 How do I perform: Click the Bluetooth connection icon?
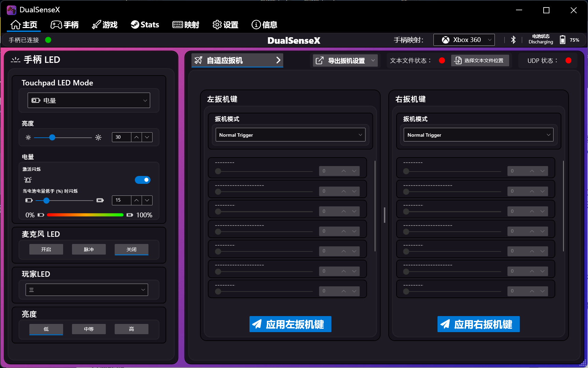(x=513, y=40)
